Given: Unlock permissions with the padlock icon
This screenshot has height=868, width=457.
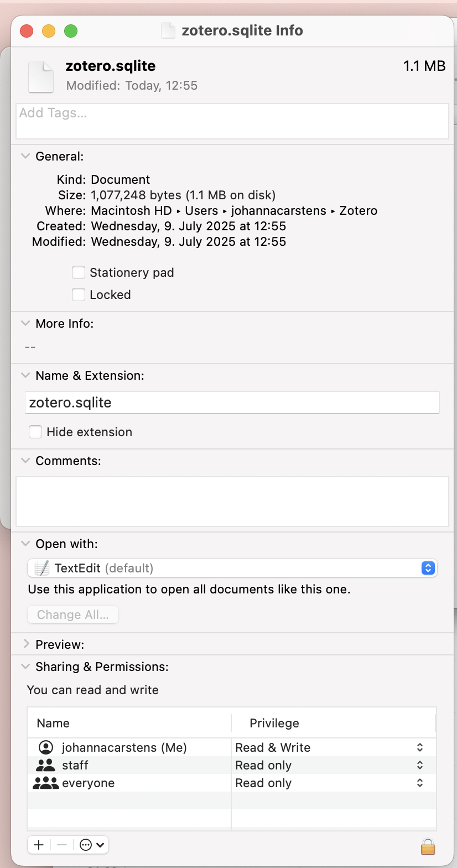Looking at the screenshot, I should (x=428, y=846).
